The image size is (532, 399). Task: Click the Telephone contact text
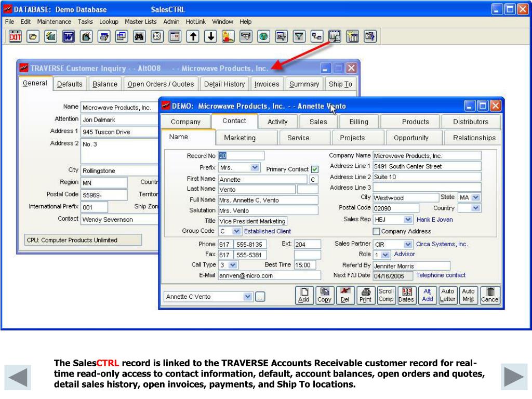441,275
